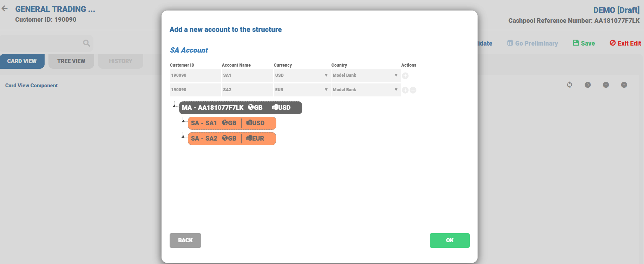Click the right chevron circle icon
Screen dimensions: 644x264
(x=588, y=85)
